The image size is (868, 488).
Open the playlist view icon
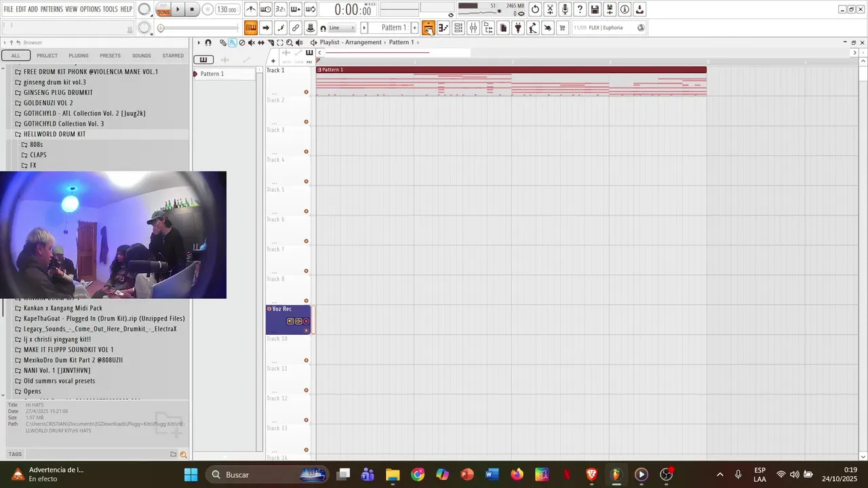[x=429, y=28]
